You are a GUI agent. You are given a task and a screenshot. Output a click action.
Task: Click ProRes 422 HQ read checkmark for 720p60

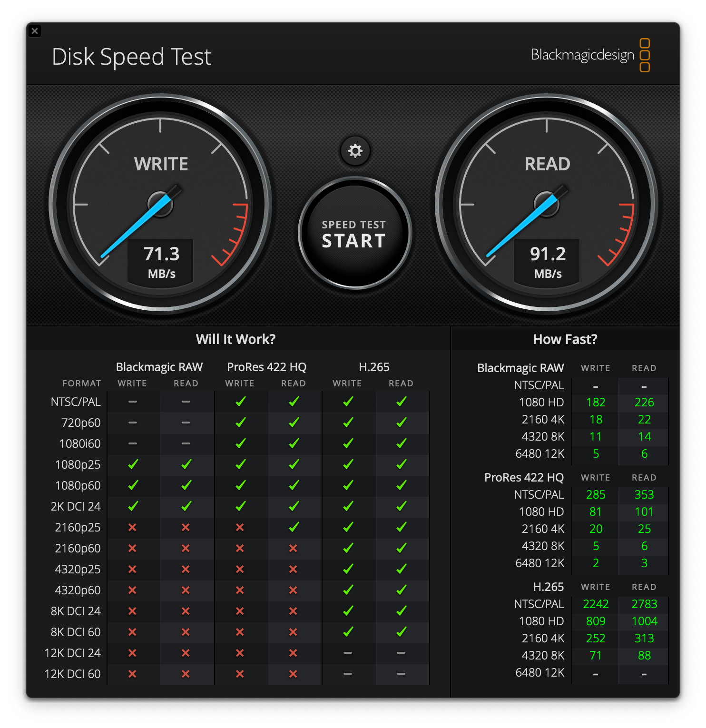coord(294,423)
